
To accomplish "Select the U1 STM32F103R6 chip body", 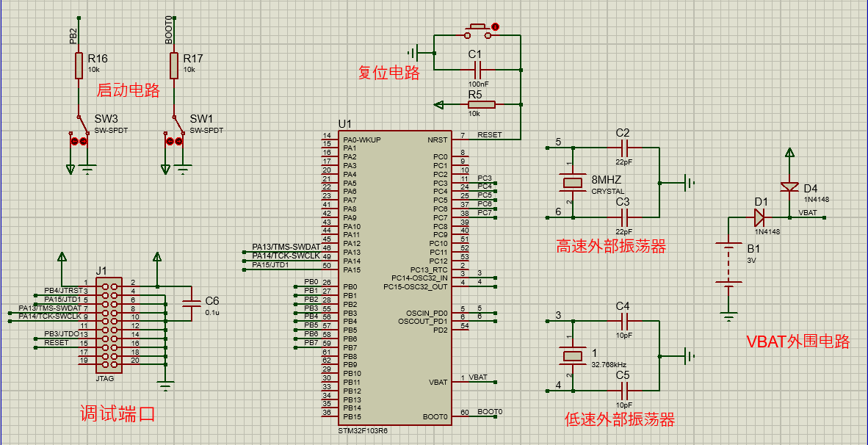I will tap(394, 278).
